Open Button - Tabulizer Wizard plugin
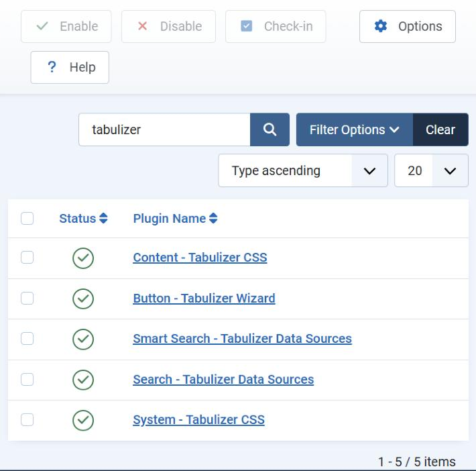 (204, 298)
